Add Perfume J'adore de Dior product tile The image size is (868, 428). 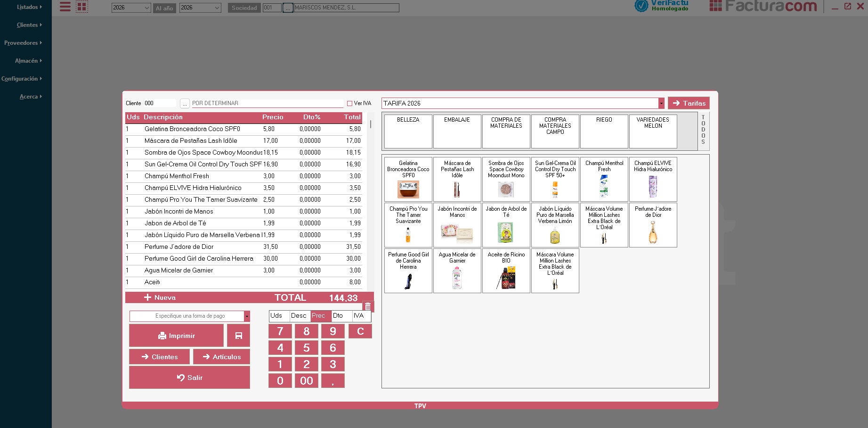653,225
